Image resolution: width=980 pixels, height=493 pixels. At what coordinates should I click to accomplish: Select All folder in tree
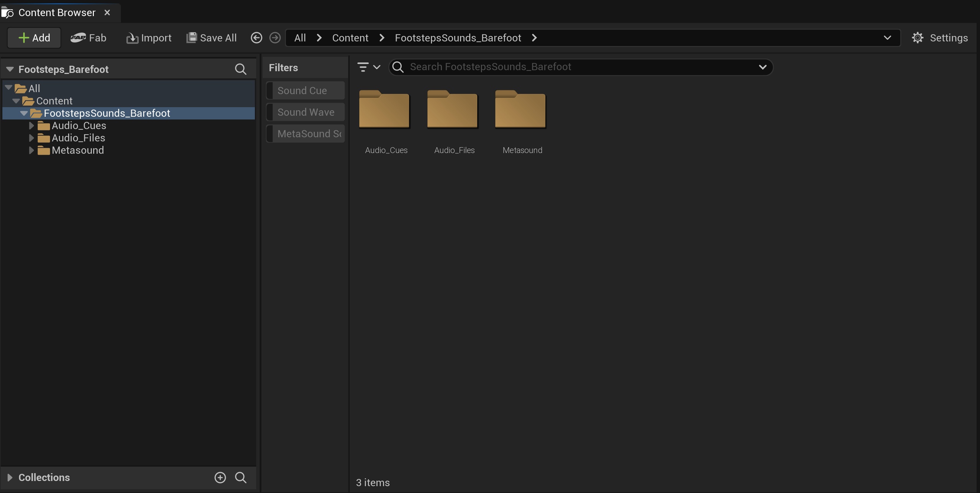(x=129, y=88)
